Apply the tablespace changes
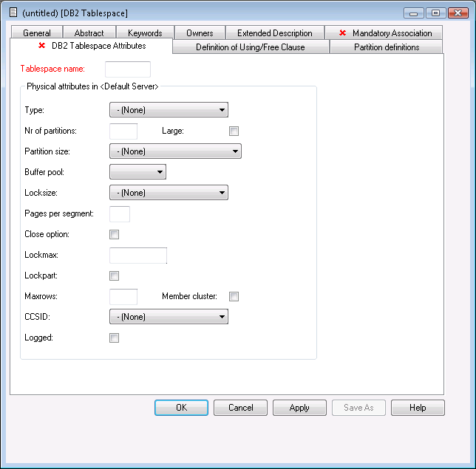The image size is (476, 469). coord(299,408)
